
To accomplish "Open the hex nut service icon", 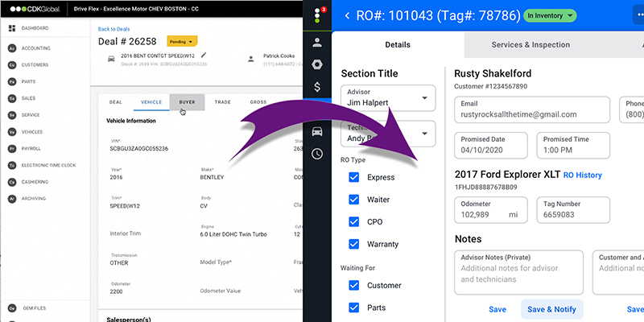I will click(318, 64).
